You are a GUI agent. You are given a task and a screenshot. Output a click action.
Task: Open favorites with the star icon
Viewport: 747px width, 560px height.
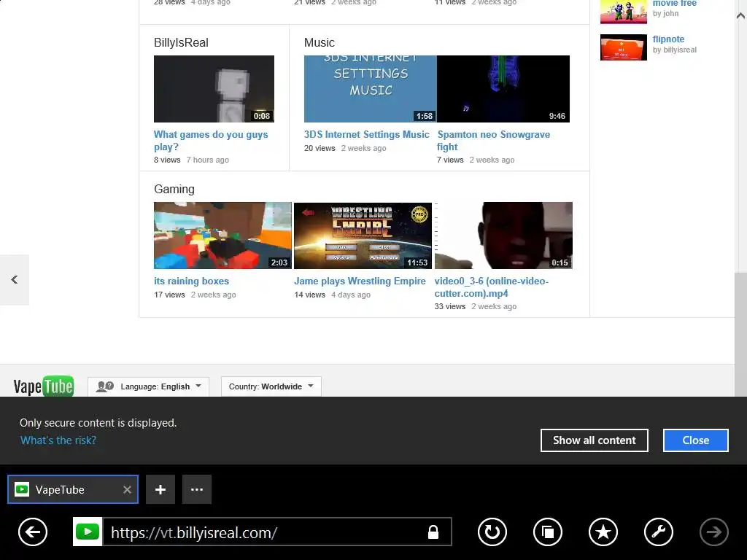coord(603,532)
